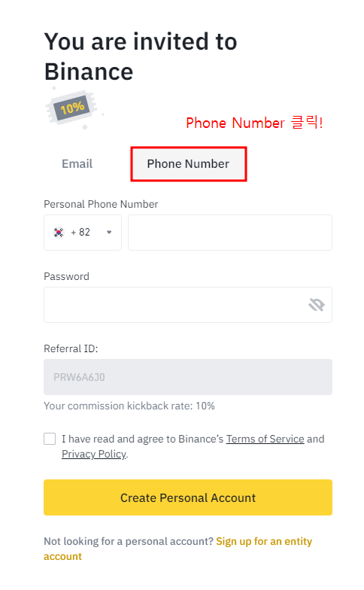Screen dimensions: 364x590
Task: Toggle password visibility eye icon
Action: (x=317, y=305)
